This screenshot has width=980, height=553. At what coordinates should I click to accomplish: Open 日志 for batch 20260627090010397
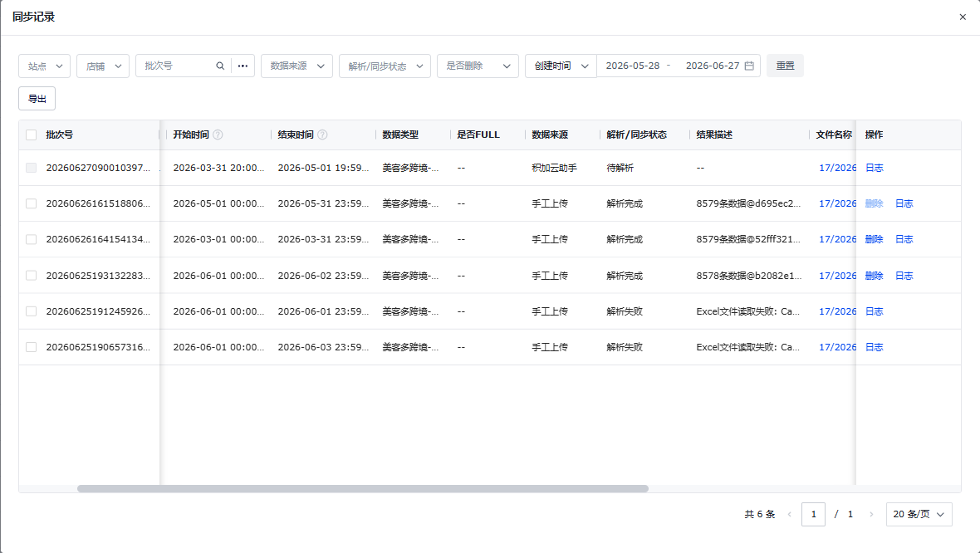click(x=875, y=168)
